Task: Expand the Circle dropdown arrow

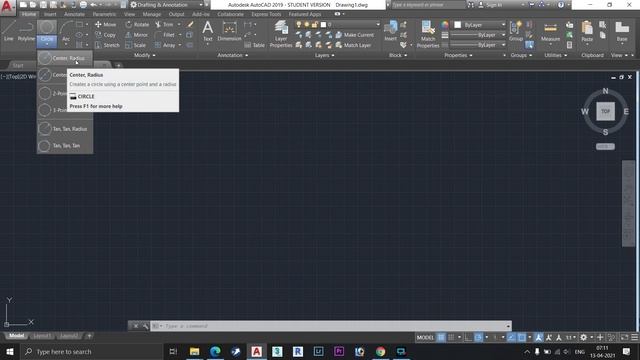Action: (47, 44)
